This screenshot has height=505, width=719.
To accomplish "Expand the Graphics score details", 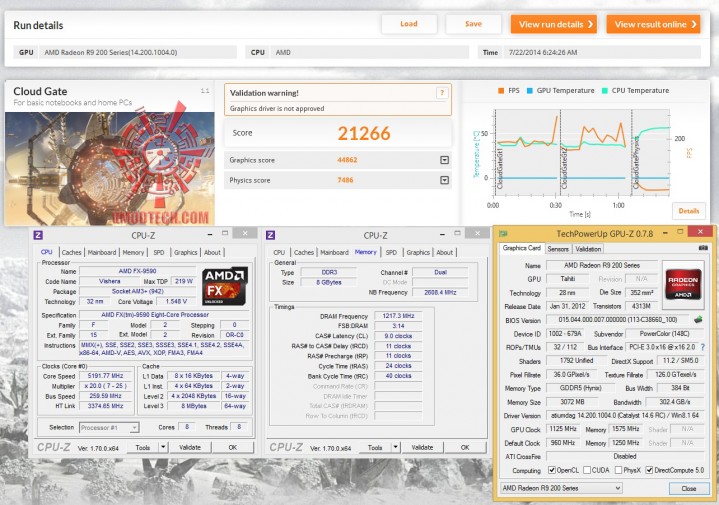I will (x=444, y=160).
